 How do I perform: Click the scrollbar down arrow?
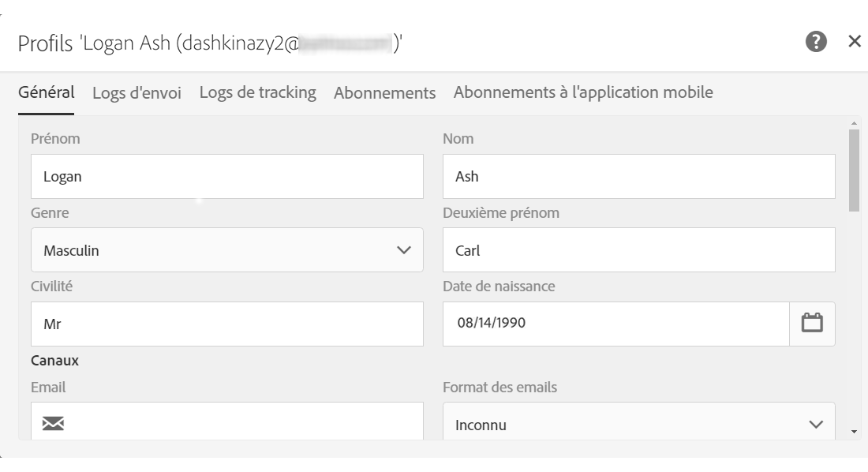pyautogui.click(x=854, y=432)
